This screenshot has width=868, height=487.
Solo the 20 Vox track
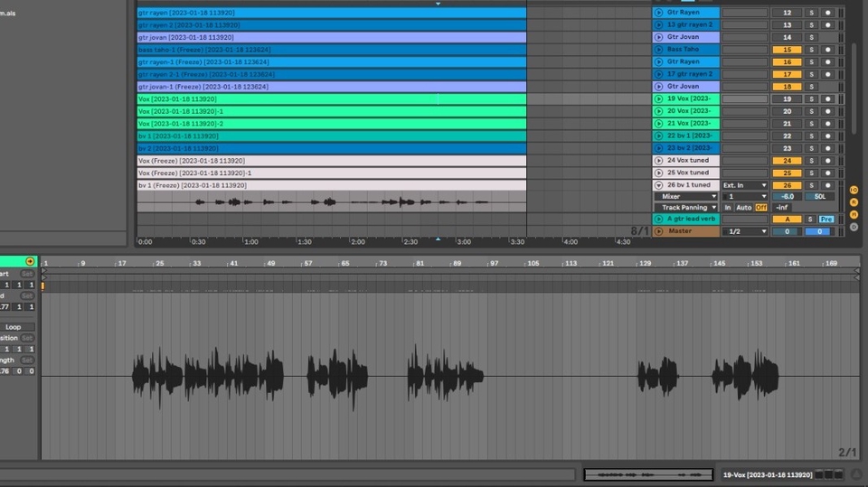pos(812,111)
